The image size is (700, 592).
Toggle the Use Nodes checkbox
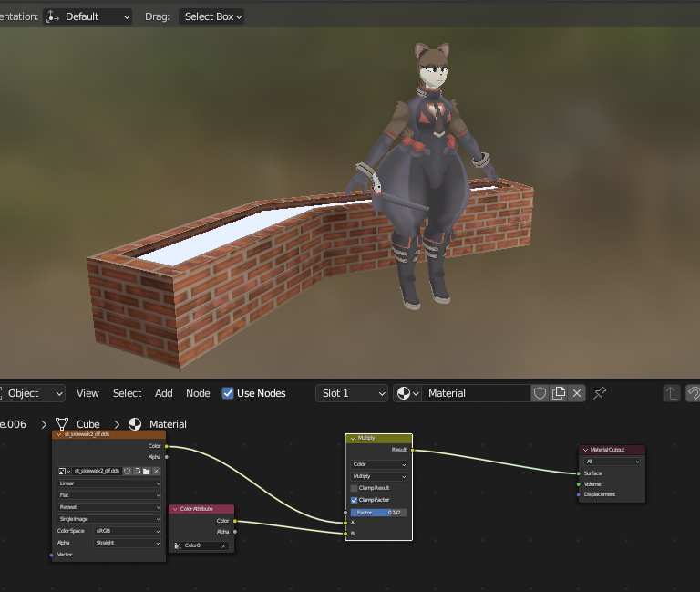228,393
